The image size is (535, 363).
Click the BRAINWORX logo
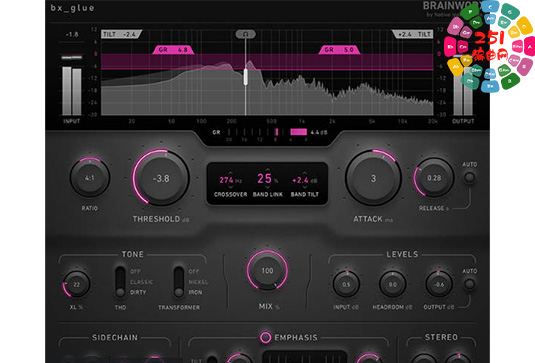pos(452,6)
